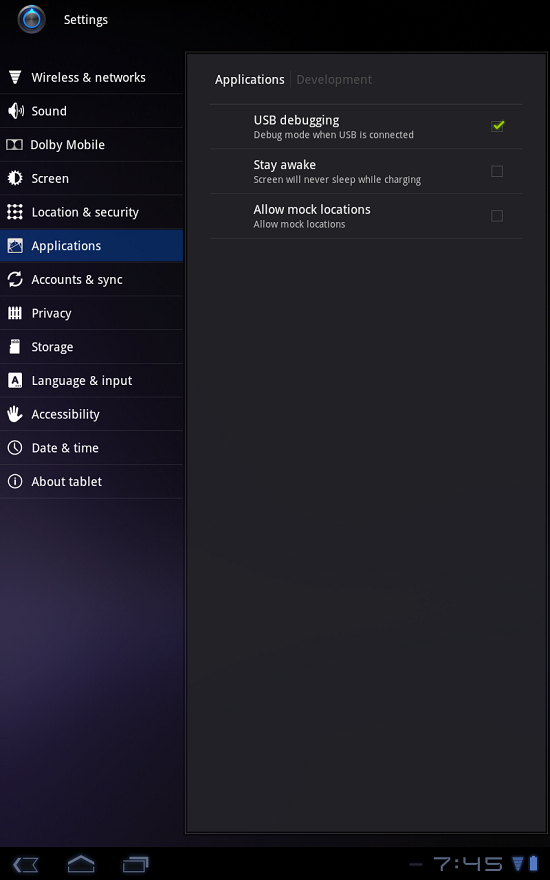Image resolution: width=550 pixels, height=880 pixels.
Task: Click 'Debug mode when USB is connected' description
Action: point(333,135)
